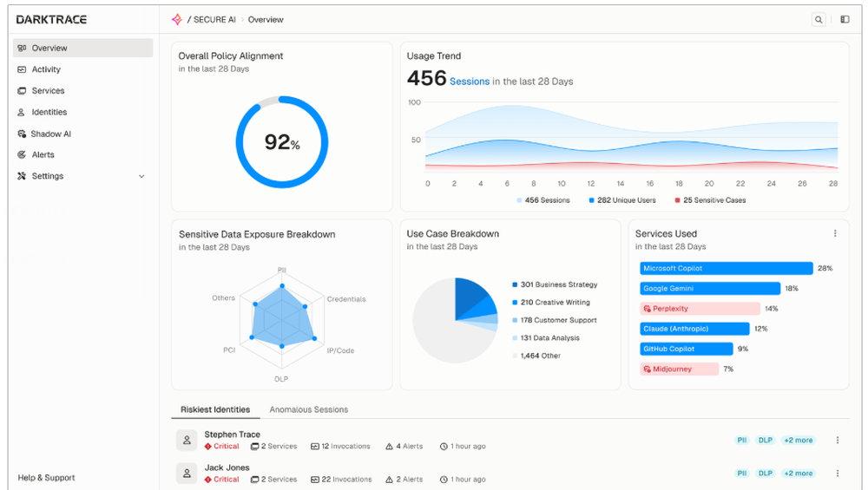
Task: Expand Stephen Trace +2 more tags
Action: coord(799,441)
